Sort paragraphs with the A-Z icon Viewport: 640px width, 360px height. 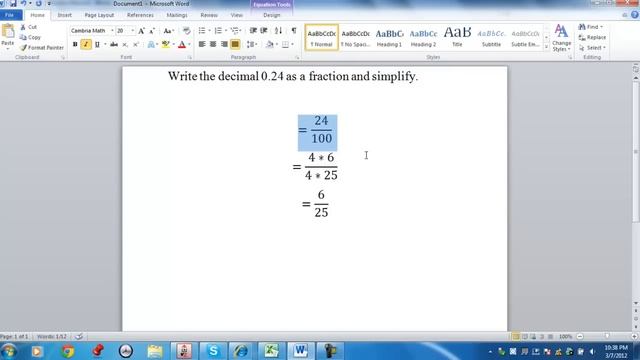pyautogui.click(x=278, y=31)
